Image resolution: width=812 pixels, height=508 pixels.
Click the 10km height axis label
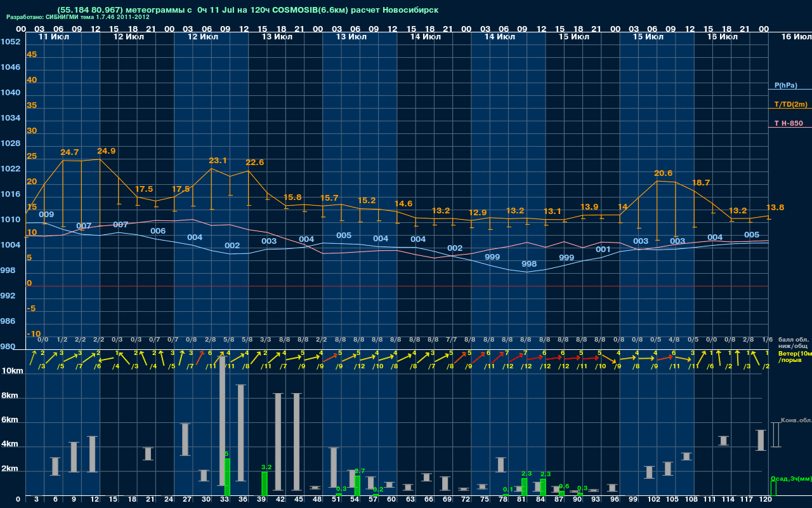[x=13, y=371]
